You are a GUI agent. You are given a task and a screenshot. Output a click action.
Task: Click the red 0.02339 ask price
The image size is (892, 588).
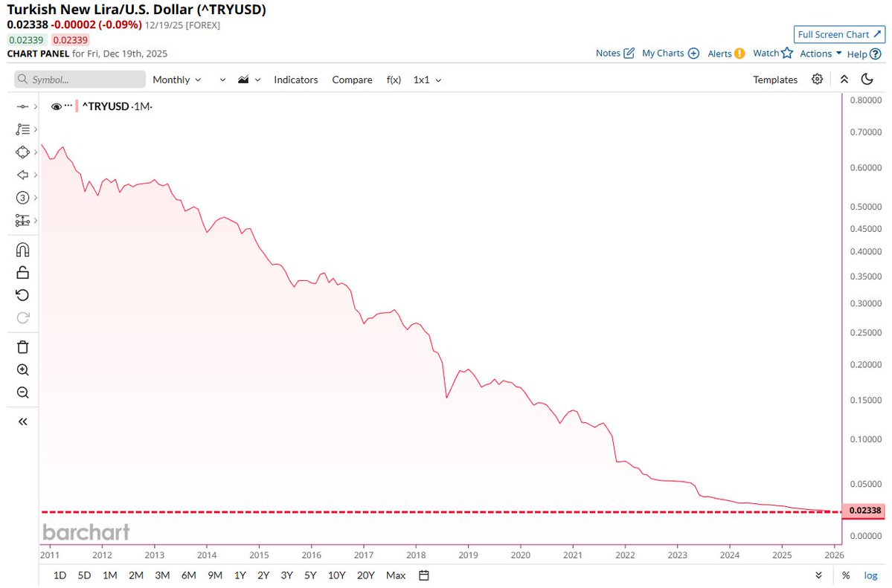click(71, 40)
